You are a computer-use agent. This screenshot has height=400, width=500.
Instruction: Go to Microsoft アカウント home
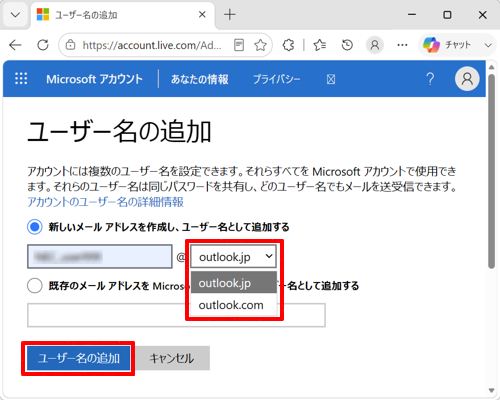click(x=94, y=79)
